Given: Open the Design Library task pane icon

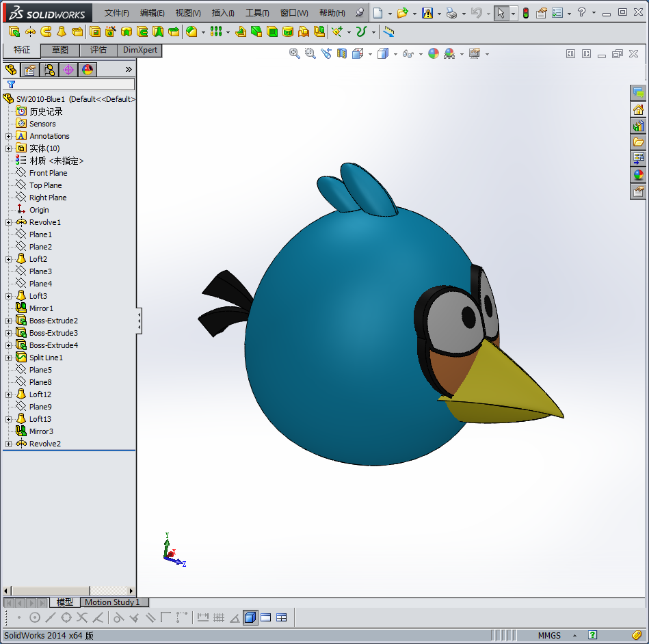Looking at the screenshot, I should pos(638,126).
